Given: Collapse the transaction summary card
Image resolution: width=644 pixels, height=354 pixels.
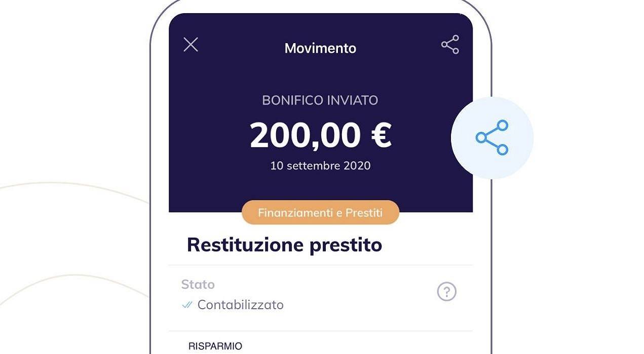Looking at the screenshot, I should pos(191,45).
